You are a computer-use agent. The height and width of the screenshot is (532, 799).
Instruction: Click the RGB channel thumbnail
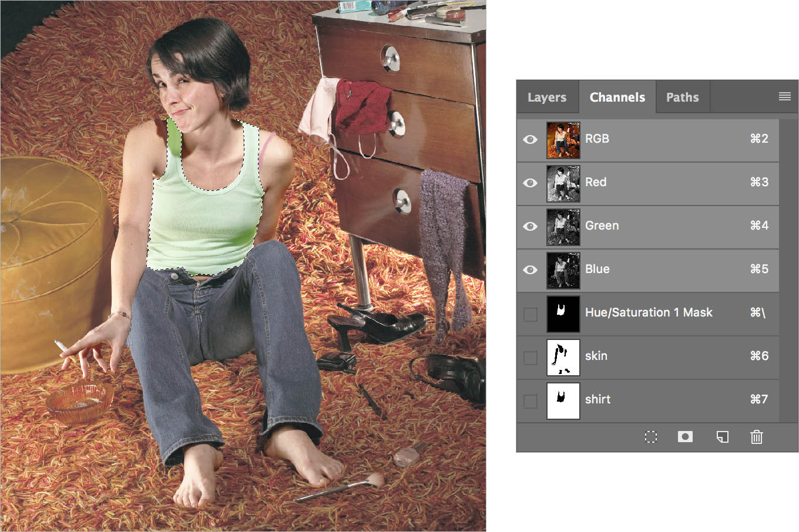562,140
